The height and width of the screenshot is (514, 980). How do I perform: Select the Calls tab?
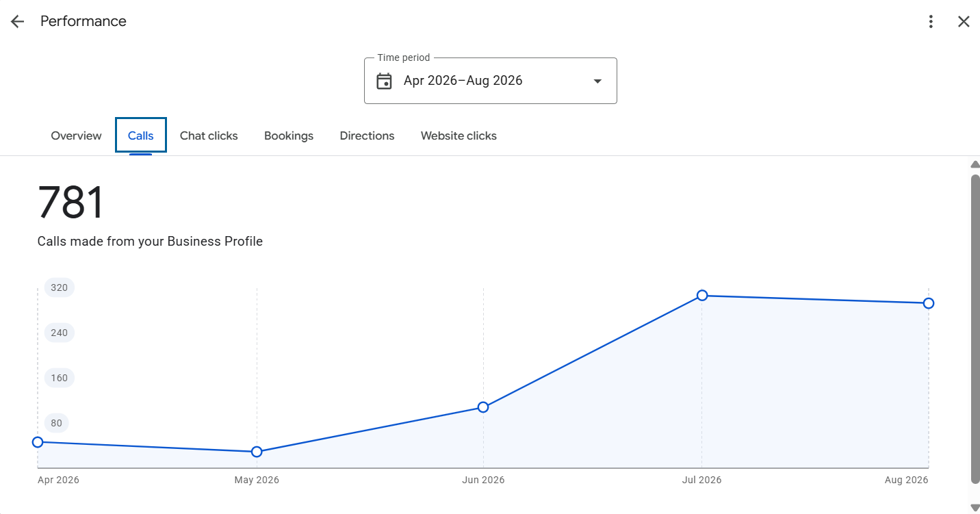tap(141, 136)
